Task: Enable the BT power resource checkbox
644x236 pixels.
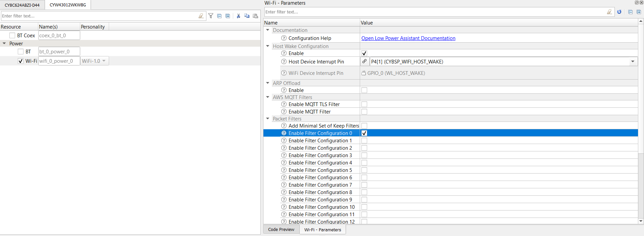Action: 21,51
